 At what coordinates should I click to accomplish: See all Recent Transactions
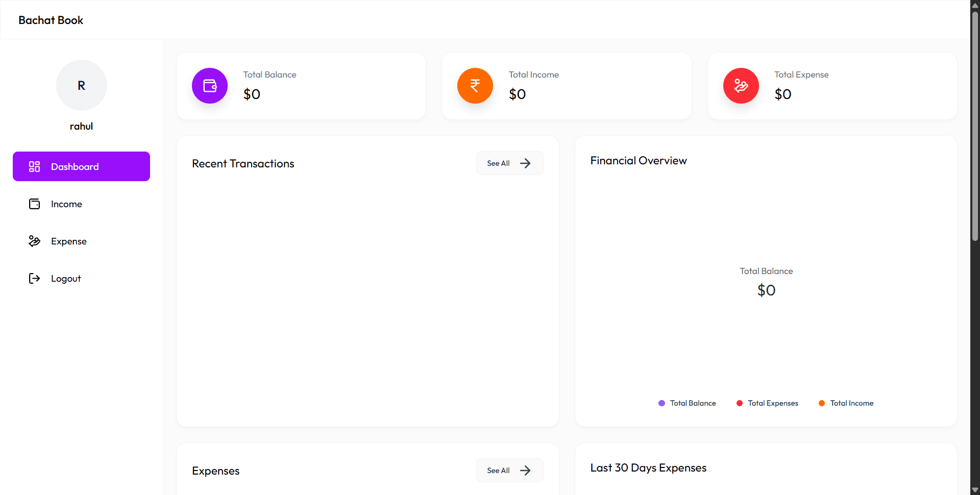(x=509, y=163)
